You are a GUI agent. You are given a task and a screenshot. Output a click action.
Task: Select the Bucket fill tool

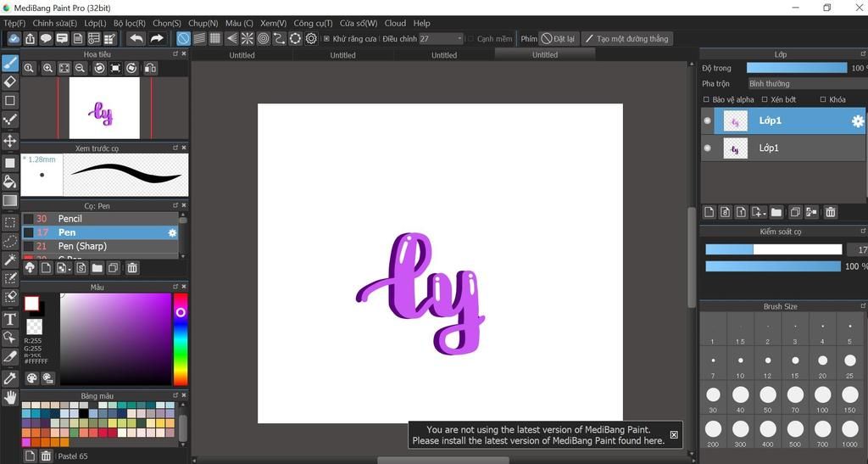(x=10, y=182)
